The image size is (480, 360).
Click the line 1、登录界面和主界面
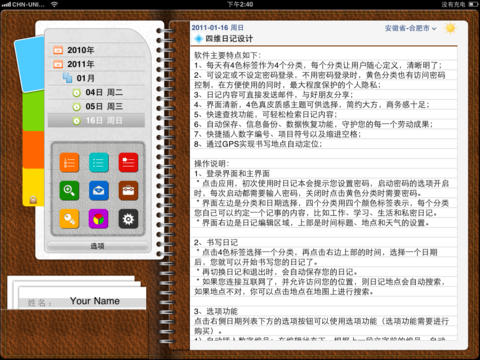click(232, 174)
